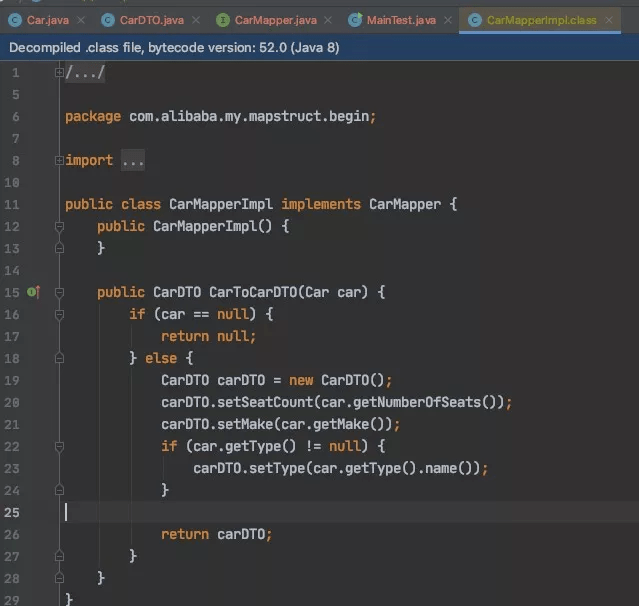Select the CarMapperImpl.class tab

point(541,20)
